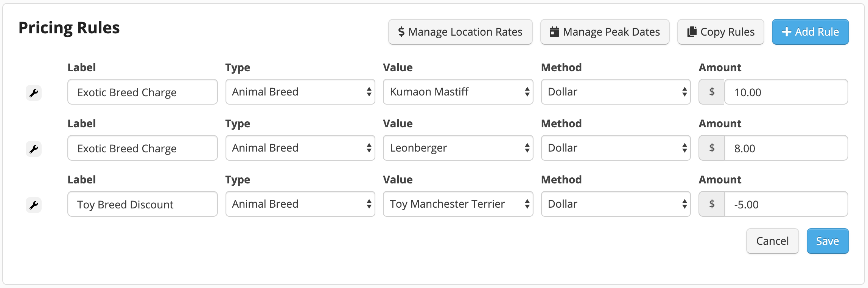Click the calendar icon on Manage Peak Dates
Screen dimensions: 868x288
pyautogui.click(x=554, y=32)
